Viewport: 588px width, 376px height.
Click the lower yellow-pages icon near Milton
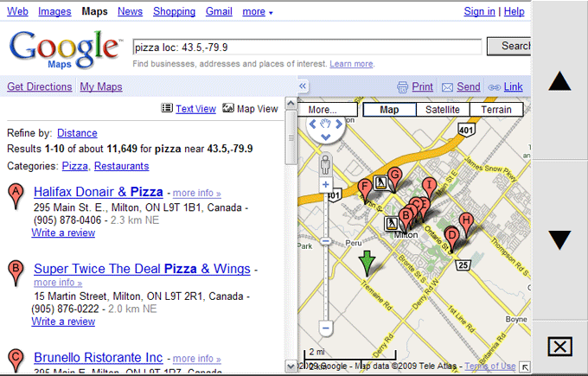coord(391,223)
